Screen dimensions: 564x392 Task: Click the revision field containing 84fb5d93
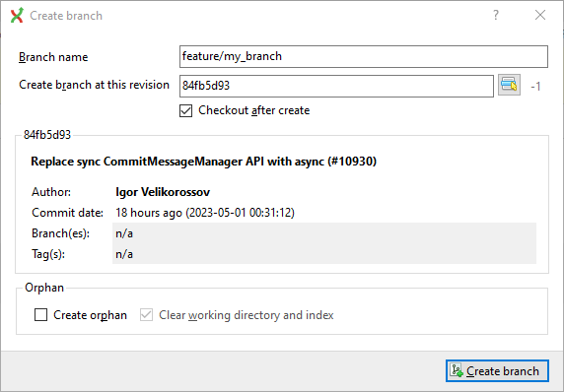click(336, 86)
